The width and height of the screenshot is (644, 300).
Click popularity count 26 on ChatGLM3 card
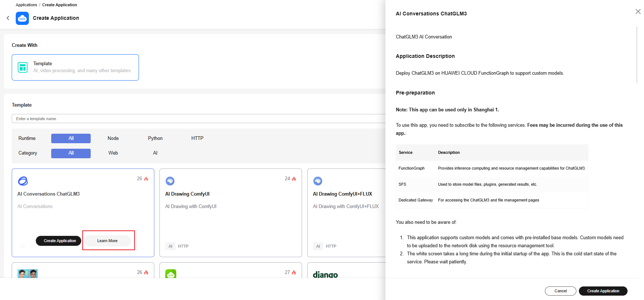[x=139, y=179]
